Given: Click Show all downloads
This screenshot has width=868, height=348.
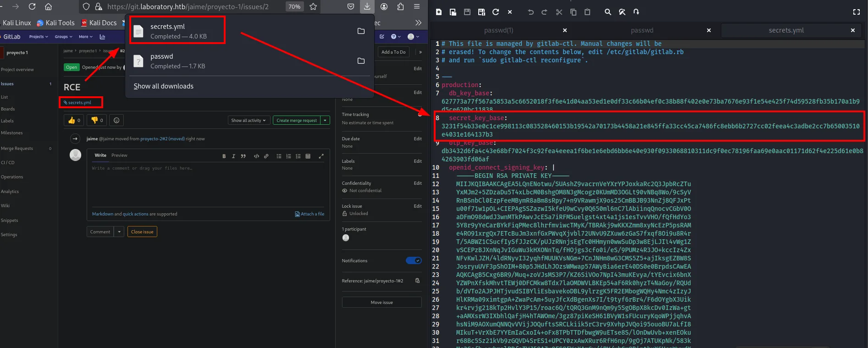Looking at the screenshot, I should [163, 86].
